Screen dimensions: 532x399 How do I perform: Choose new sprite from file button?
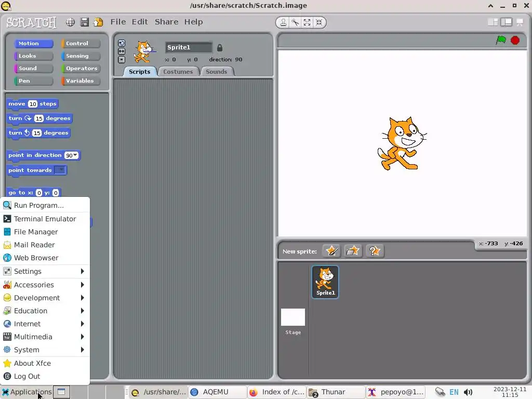click(353, 251)
